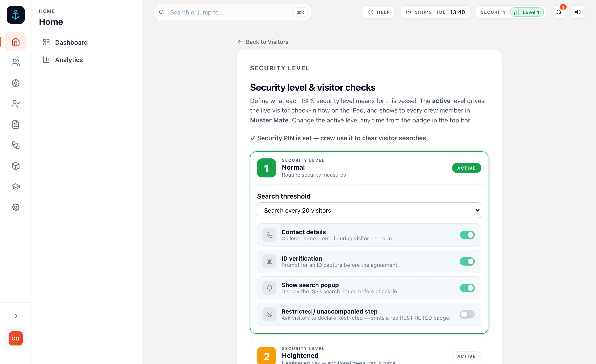Screen dimensions: 596x364
Task: Open the Security Level 1 badge
Action: pos(527,12)
